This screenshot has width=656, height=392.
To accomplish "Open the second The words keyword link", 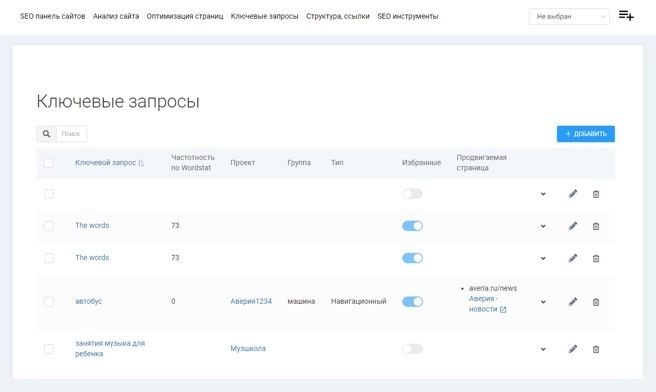I will 92,258.
